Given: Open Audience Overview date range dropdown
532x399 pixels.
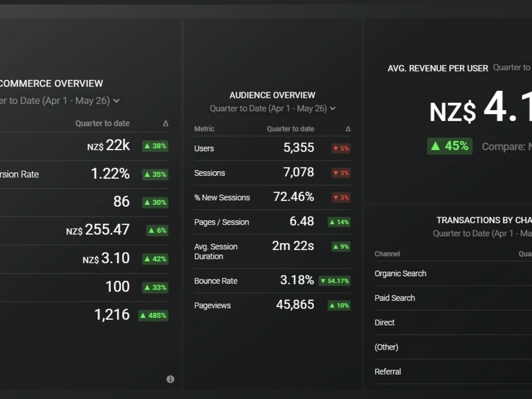Looking at the screenshot, I should (x=272, y=109).
